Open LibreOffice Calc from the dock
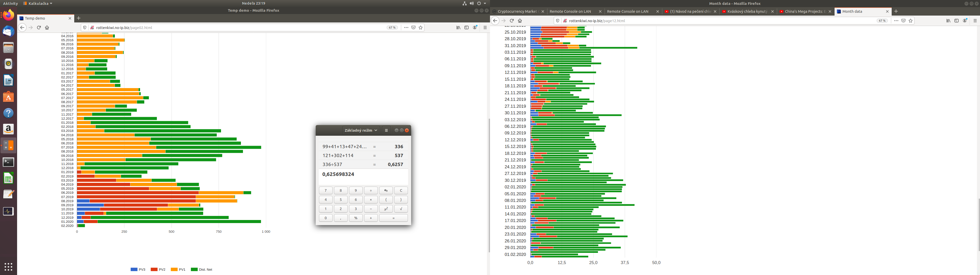980x275 pixels. point(8,178)
